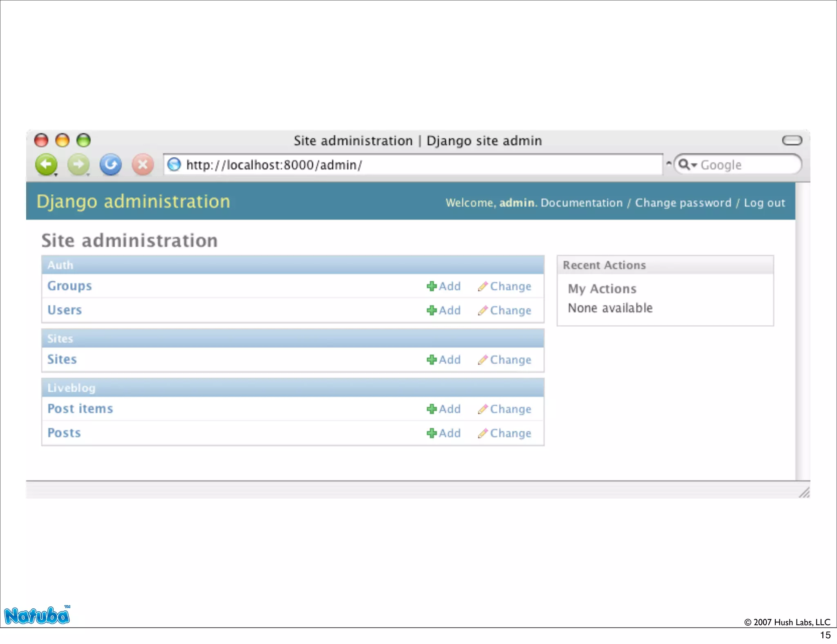The image size is (837, 644).
Task: Click the green plus icon for Sites
Action: [432, 360]
